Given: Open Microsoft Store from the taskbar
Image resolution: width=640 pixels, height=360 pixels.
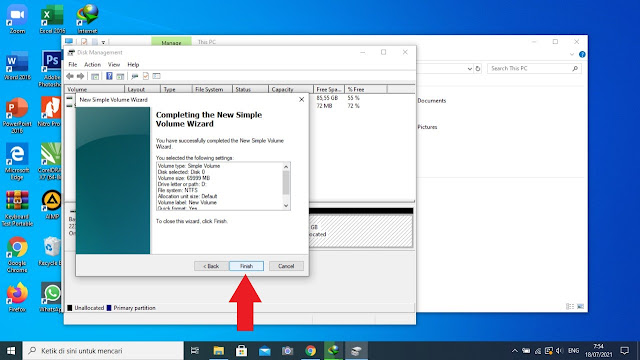Looking at the screenshot, I should (x=241, y=351).
